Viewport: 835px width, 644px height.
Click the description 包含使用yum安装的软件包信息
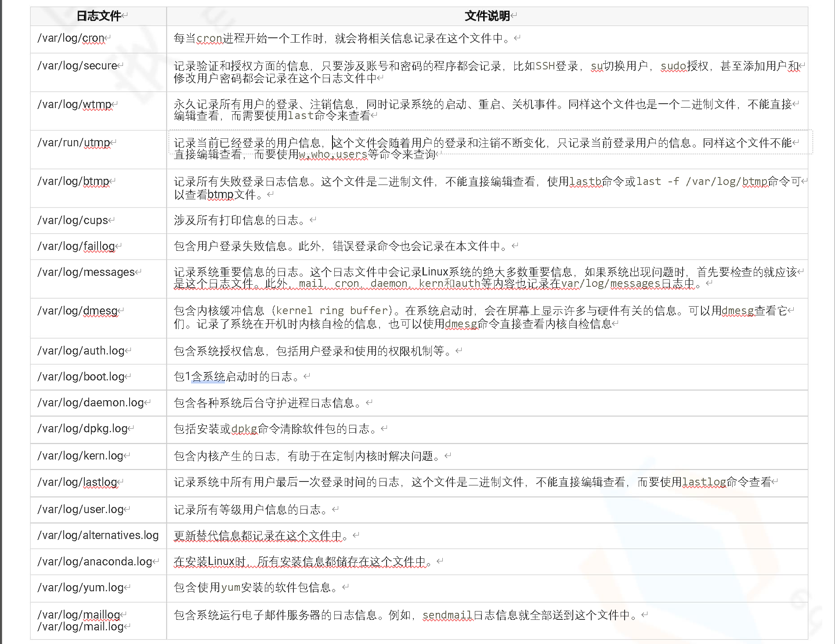[256, 587]
